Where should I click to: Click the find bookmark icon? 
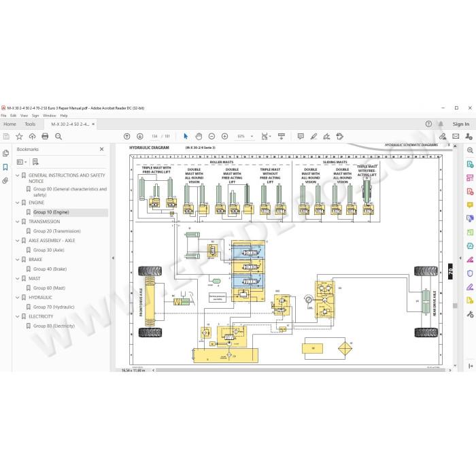[35, 162]
